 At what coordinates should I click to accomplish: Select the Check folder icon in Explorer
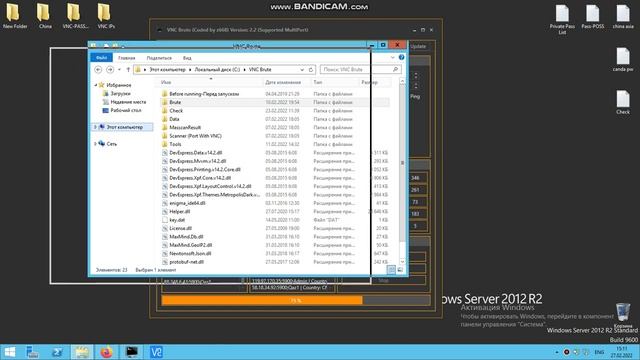[x=164, y=111]
